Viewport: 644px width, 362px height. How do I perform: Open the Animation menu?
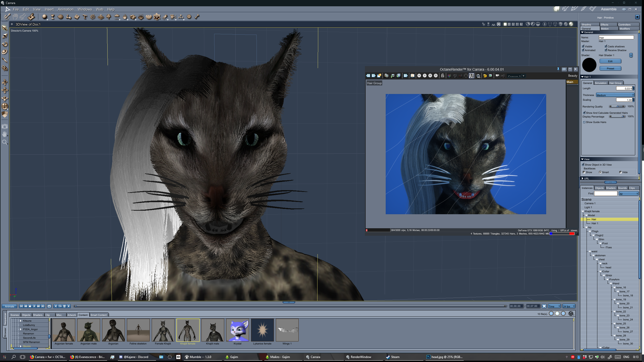click(65, 9)
